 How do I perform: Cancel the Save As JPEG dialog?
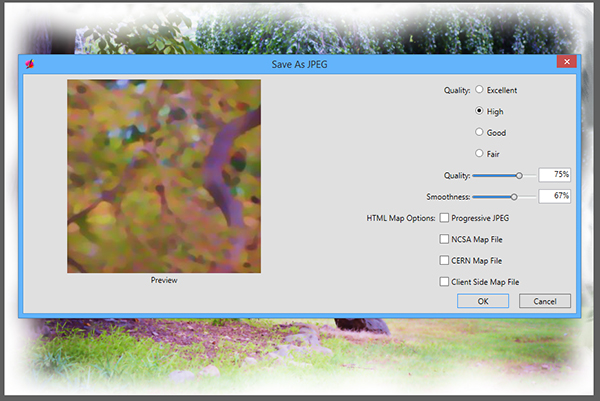point(545,301)
